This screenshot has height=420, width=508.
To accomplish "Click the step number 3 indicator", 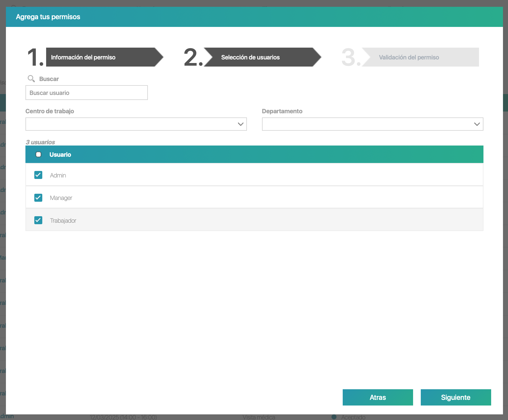I will click(x=351, y=57).
